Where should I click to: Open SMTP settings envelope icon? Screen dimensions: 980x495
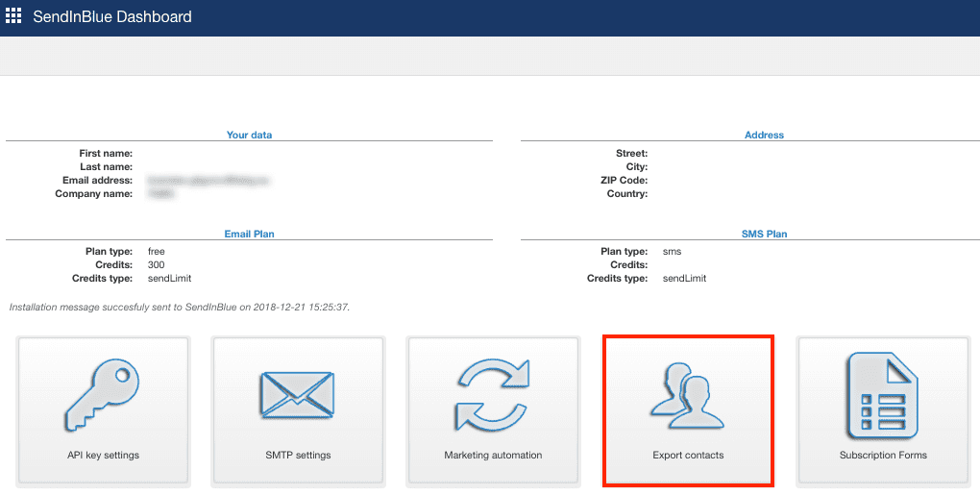(x=298, y=395)
